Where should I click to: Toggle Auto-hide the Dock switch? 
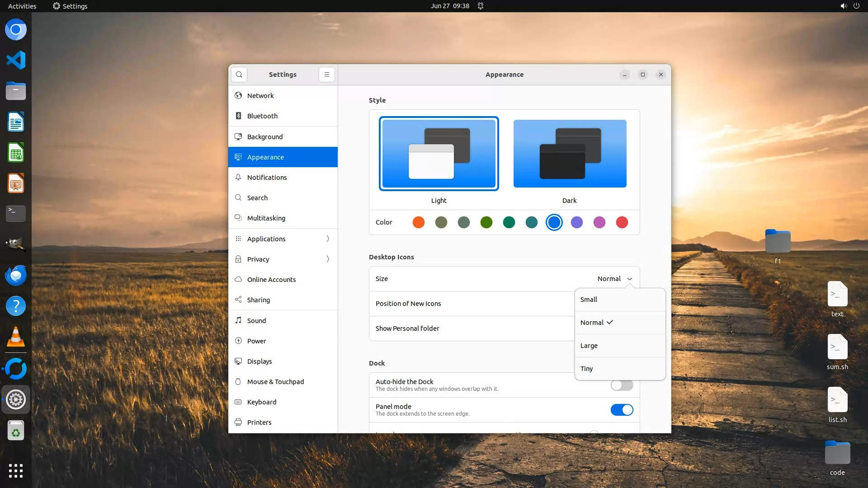(622, 385)
